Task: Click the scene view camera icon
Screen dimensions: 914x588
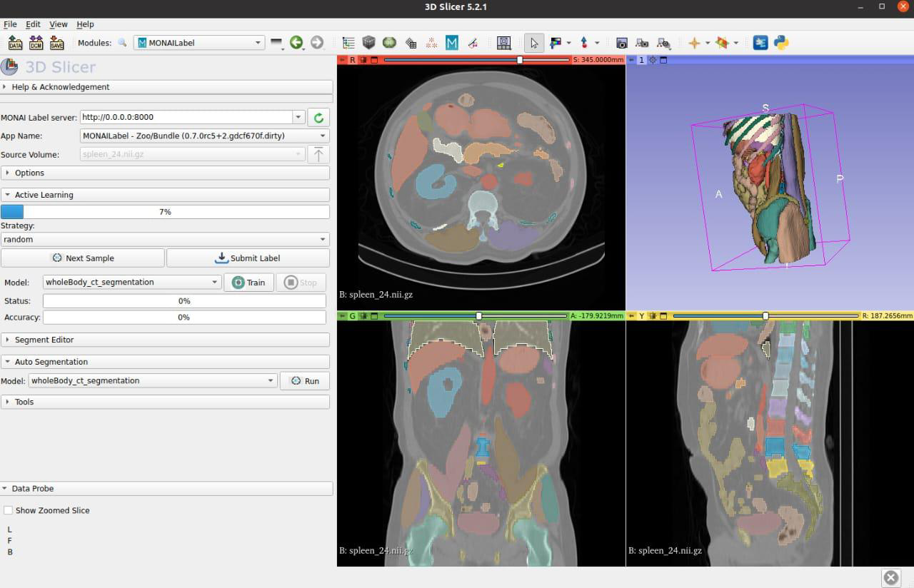Action: [643, 43]
